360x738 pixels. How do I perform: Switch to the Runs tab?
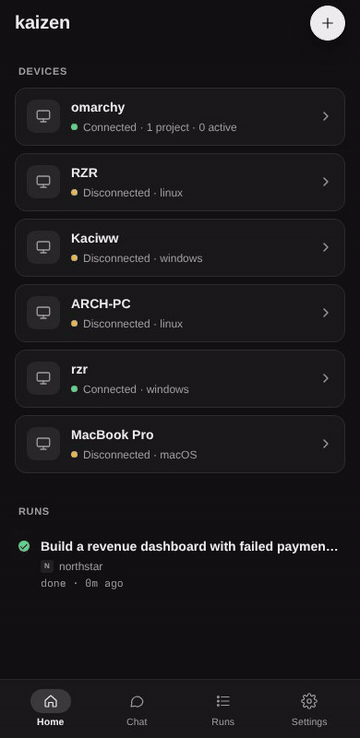pos(223,709)
